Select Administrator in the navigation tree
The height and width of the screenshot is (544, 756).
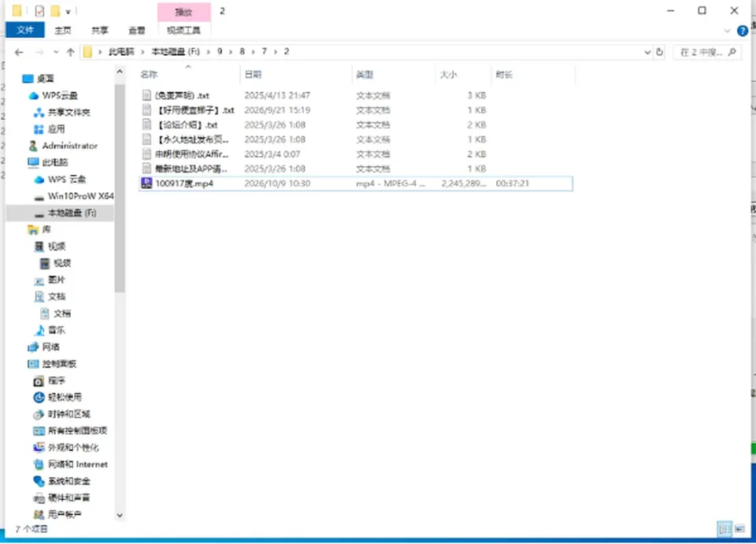click(63, 146)
